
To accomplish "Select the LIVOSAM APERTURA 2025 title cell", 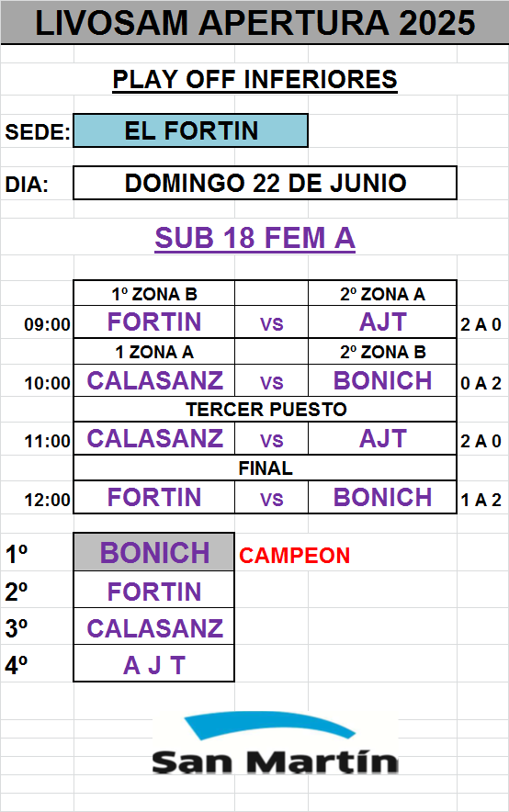I will (254, 22).
